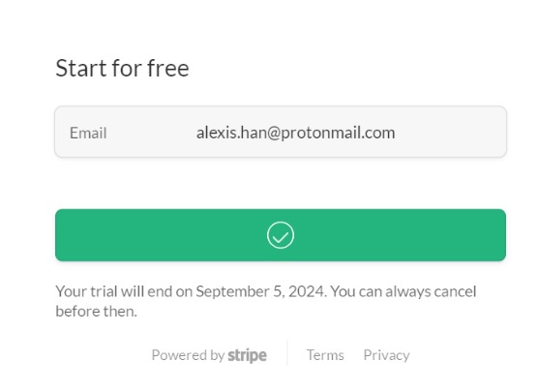This screenshot has width=538, height=392.
Task: Click the "protonmail.com" part of the email
Action: (x=338, y=134)
